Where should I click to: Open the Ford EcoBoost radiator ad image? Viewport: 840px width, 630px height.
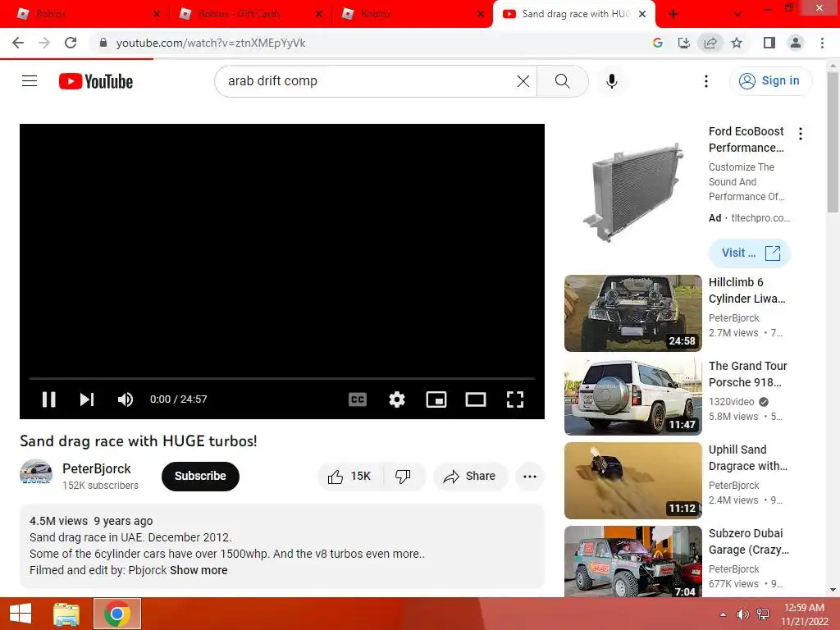pyautogui.click(x=633, y=191)
